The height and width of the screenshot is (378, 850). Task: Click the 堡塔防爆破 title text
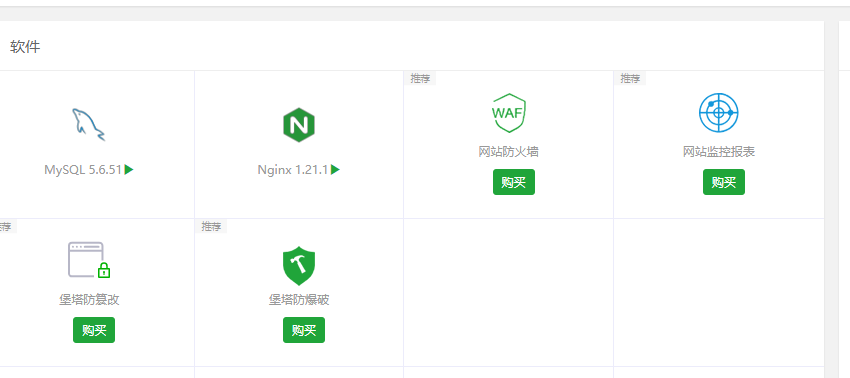[x=299, y=300]
